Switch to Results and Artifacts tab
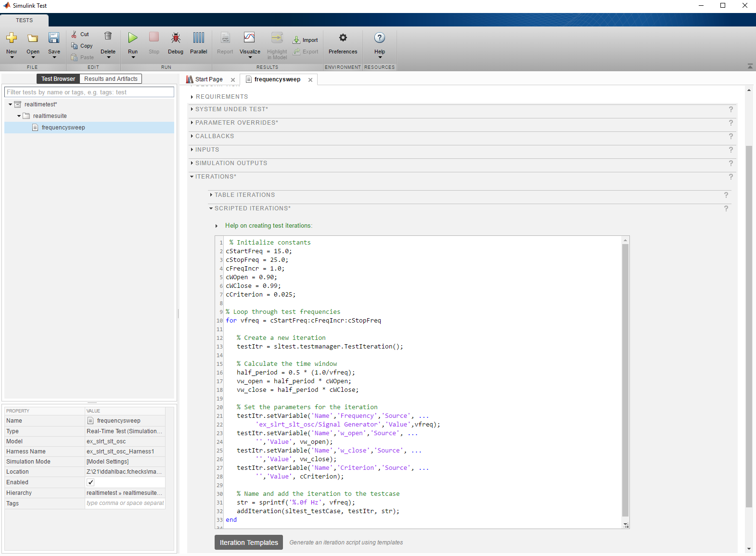 111,79
